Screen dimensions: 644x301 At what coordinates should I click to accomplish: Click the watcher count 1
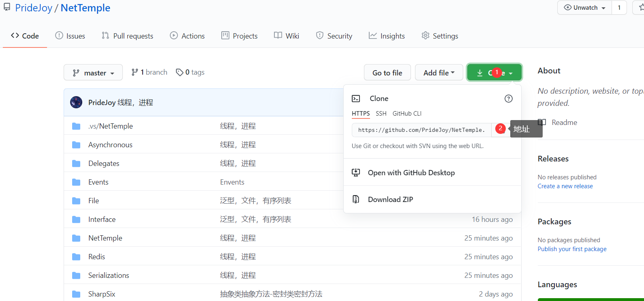pyautogui.click(x=619, y=8)
